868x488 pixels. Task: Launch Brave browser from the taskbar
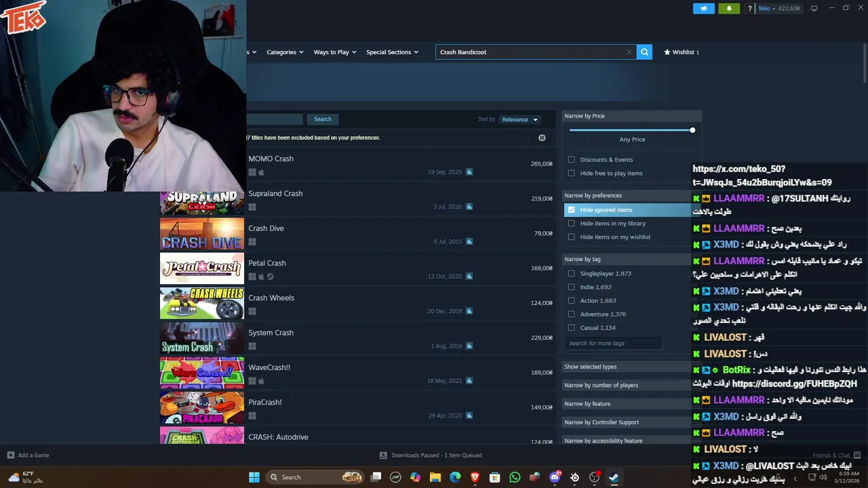(475, 477)
